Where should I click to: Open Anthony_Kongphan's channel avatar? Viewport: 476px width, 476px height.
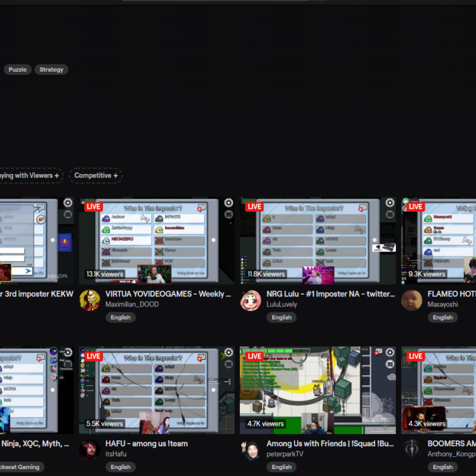412,449
